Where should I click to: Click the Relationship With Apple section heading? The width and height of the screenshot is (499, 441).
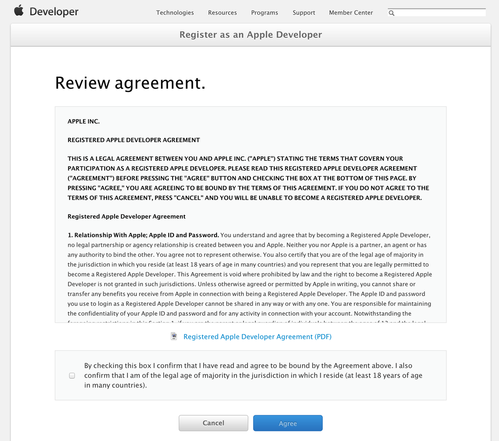click(143, 235)
